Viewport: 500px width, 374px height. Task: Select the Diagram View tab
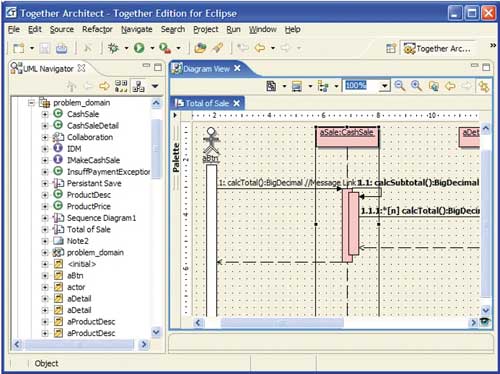point(206,69)
